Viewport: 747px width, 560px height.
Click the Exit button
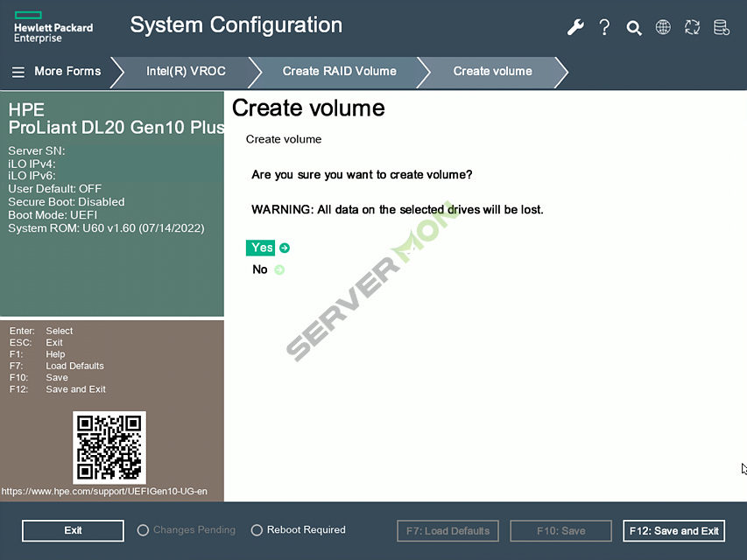(73, 530)
